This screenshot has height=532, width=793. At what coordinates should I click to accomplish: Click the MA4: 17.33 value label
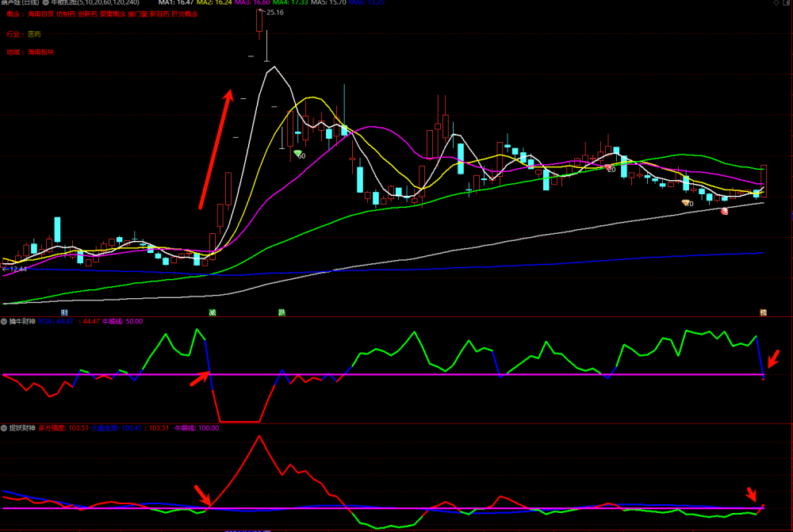290,2
